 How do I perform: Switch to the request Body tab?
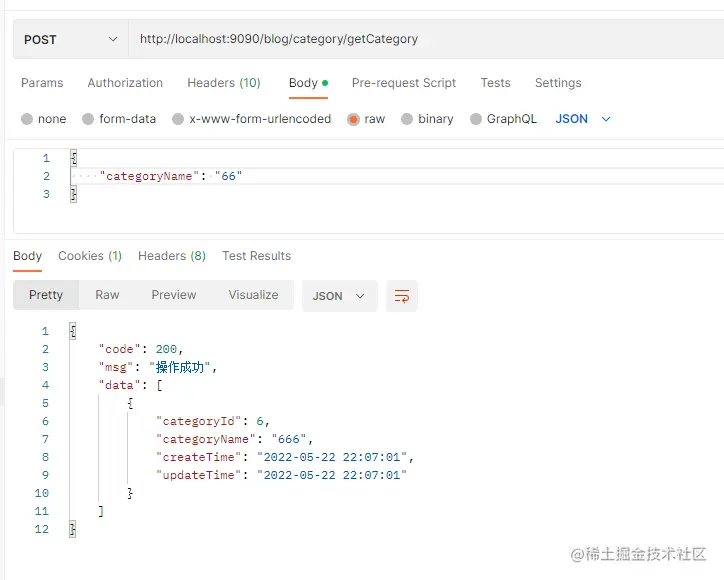point(308,83)
